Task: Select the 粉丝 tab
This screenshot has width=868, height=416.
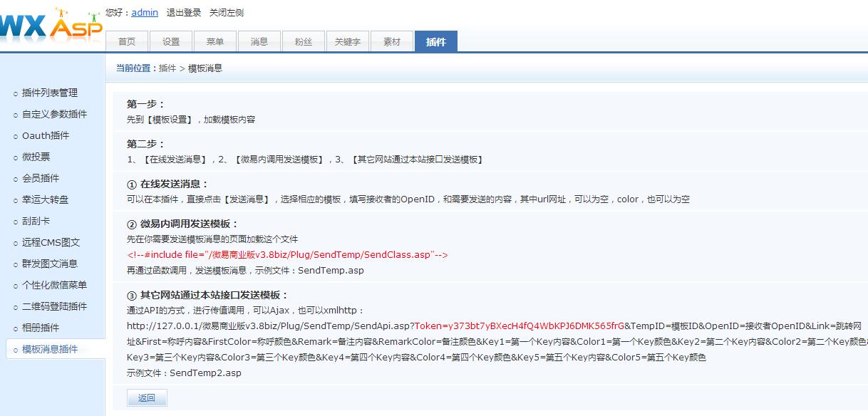Action: click(x=304, y=41)
